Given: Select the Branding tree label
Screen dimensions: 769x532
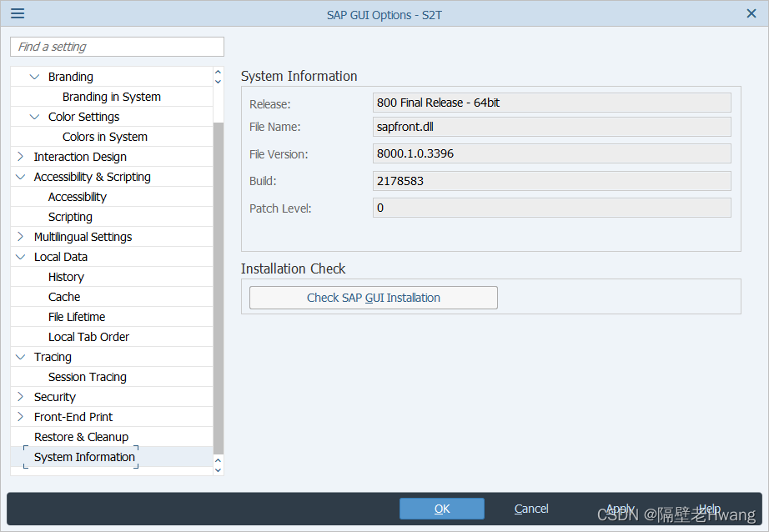Looking at the screenshot, I should point(71,77).
